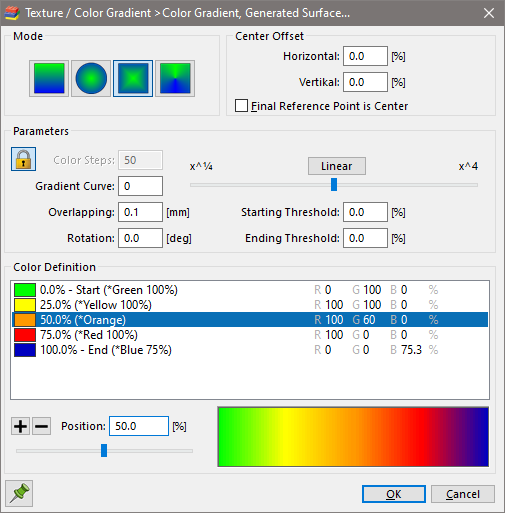Click the Gradient Curve slider handle
The image size is (505, 513).
(x=334, y=185)
